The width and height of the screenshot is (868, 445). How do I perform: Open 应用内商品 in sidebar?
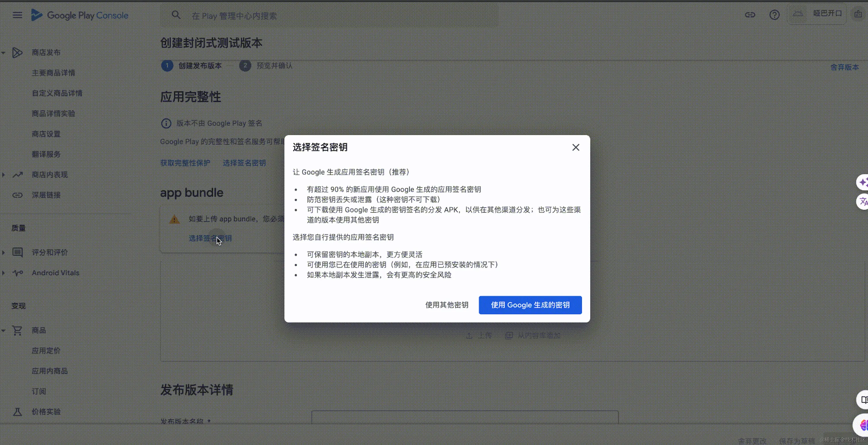(50, 371)
